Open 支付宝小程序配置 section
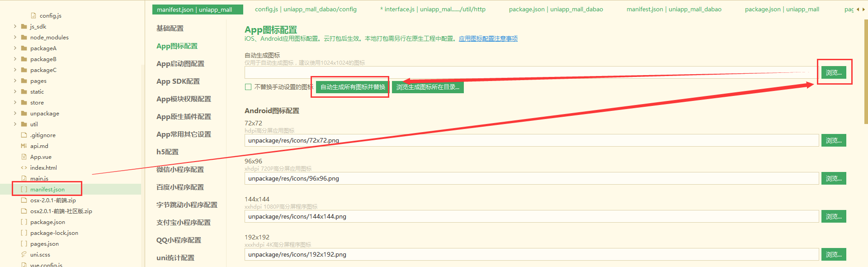Viewport: 868px width, 267px height. pyautogui.click(x=184, y=223)
